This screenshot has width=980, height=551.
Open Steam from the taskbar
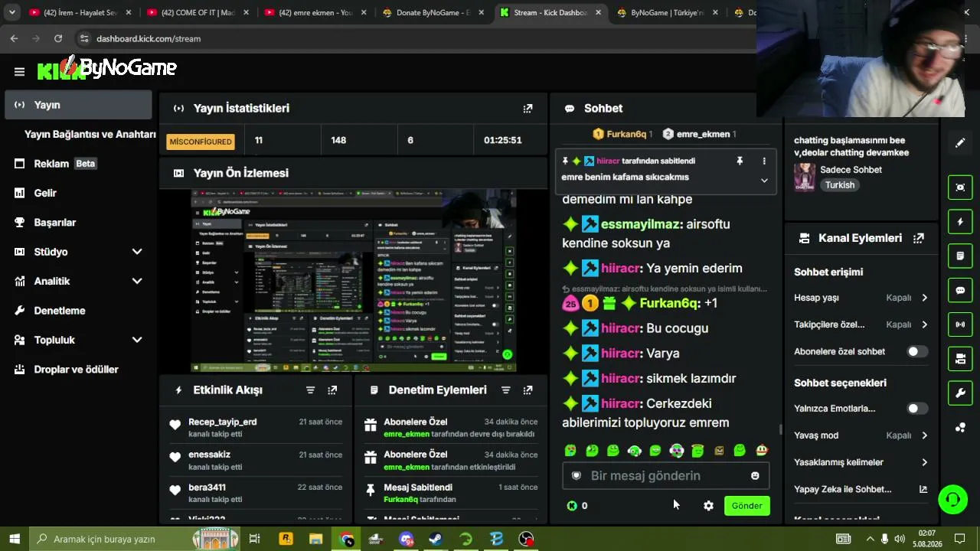click(436, 540)
